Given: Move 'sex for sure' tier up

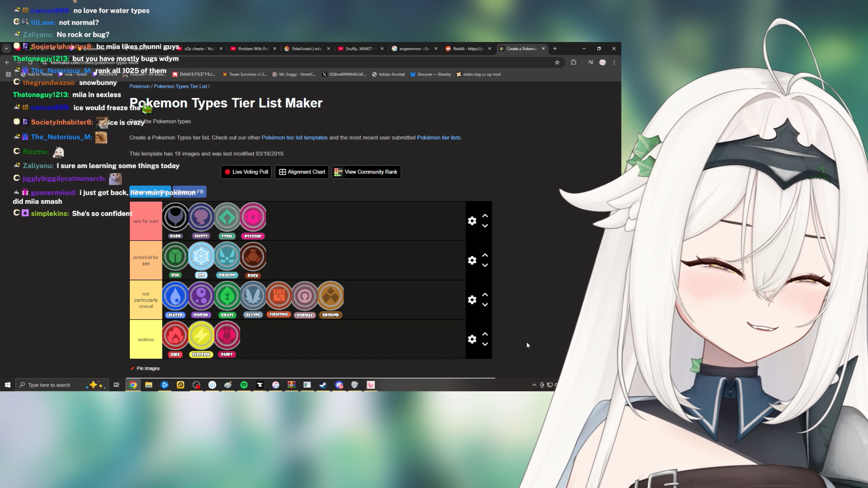Looking at the screenshot, I should [x=485, y=216].
